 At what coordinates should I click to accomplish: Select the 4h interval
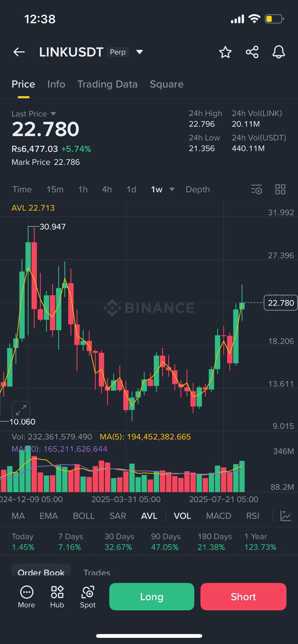(107, 189)
